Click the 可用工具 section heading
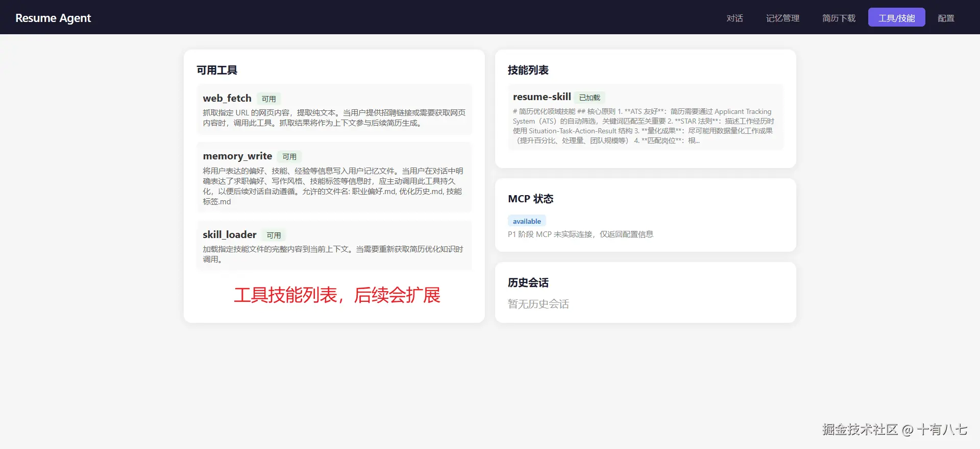 (217, 70)
